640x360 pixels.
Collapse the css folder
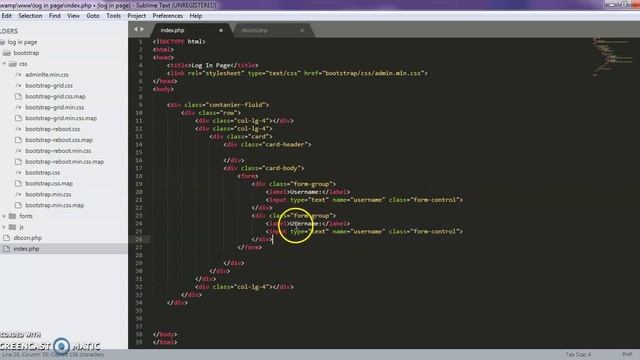point(4,64)
